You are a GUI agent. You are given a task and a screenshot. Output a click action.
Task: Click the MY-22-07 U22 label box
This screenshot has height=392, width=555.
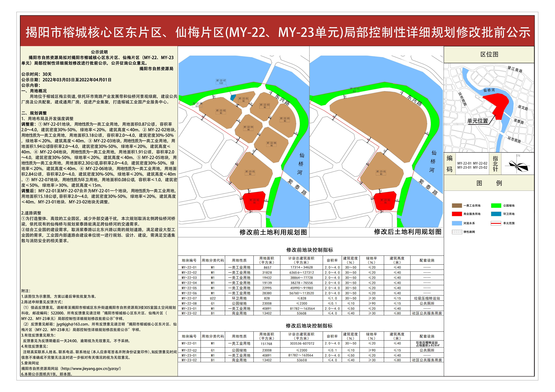click(221, 82)
